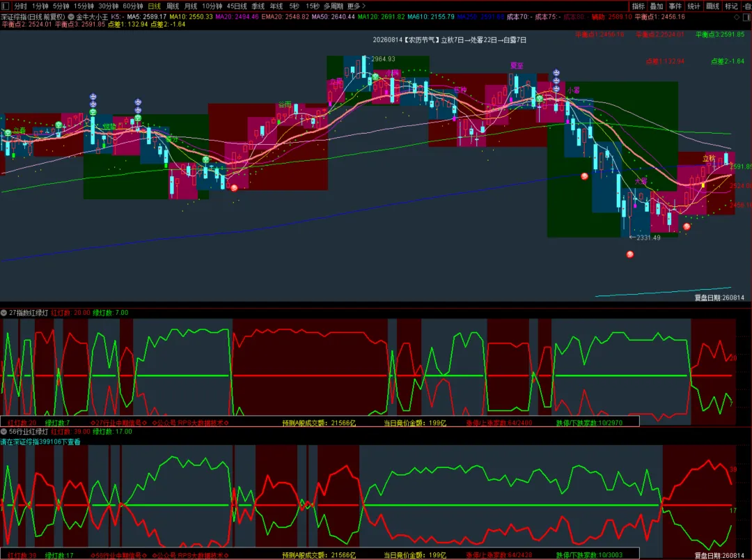Viewport: 752px width, 560px height.
Task: Expand the 更多 period list
Action: 357,6
